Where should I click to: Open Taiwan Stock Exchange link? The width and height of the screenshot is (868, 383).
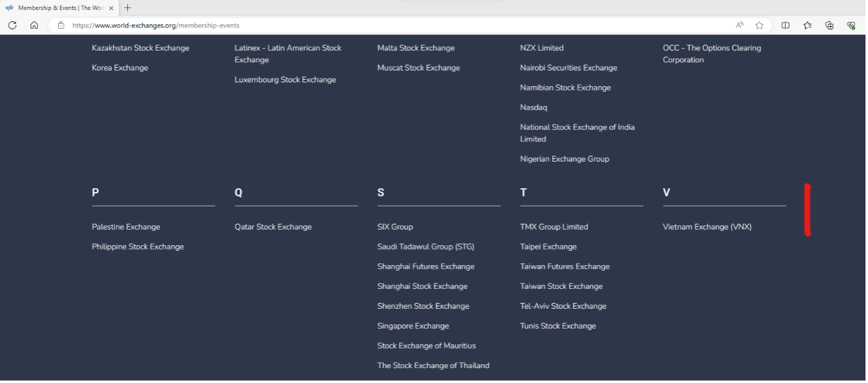561,287
